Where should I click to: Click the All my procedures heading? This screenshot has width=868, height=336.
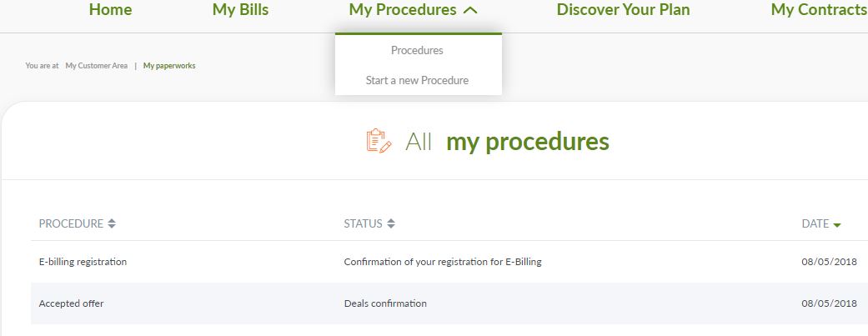pyautogui.click(x=507, y=142)
